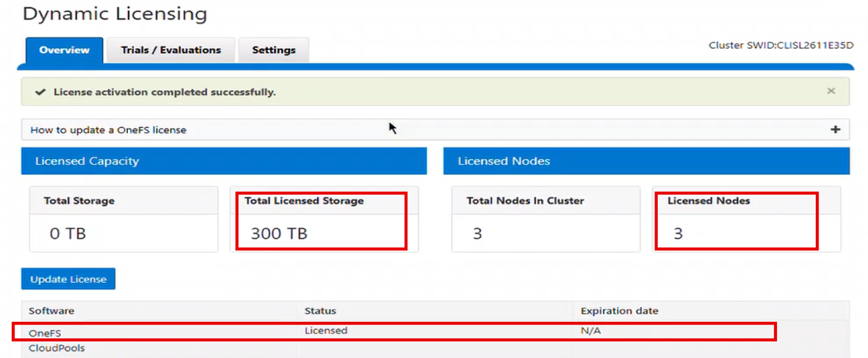This screenshot has width=868, height=358.
Task: Dismiss the license activation success banner
Action: [x=830, y=91]
